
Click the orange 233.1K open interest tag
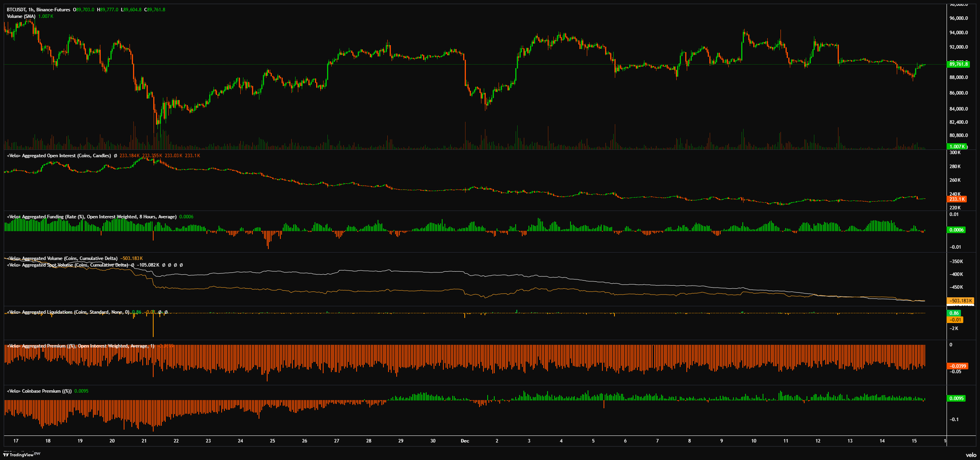tap(956, 199)
